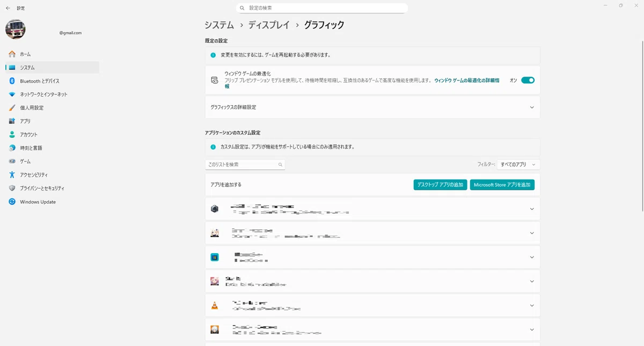The width and height of the screenshot is (644, 346).
Task: Click Microsoft Store アプリを追加 button
Action: pyautogui.click(x=502, y=185)
